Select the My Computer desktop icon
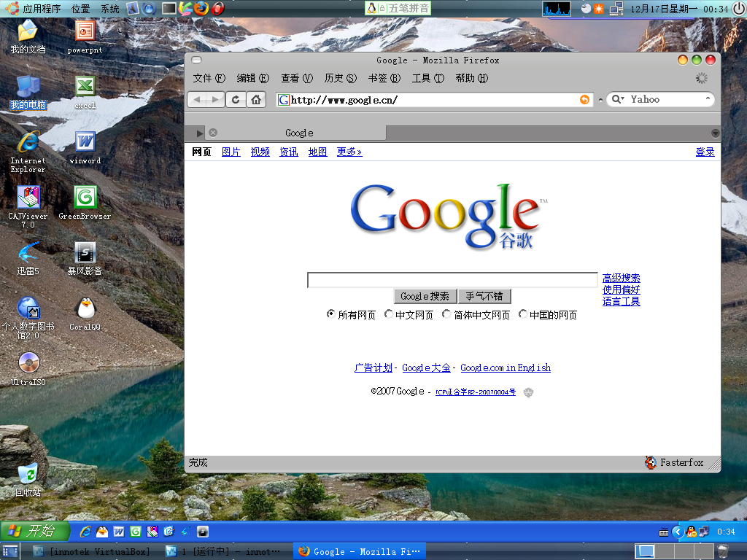This screenshot has width=747, height=560. click(28, 92)
